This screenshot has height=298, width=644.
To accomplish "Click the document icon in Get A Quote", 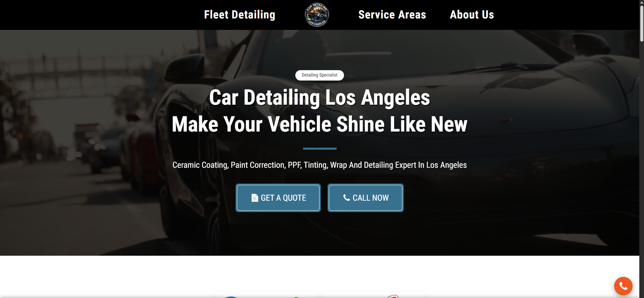I will [x=255, y=198].
